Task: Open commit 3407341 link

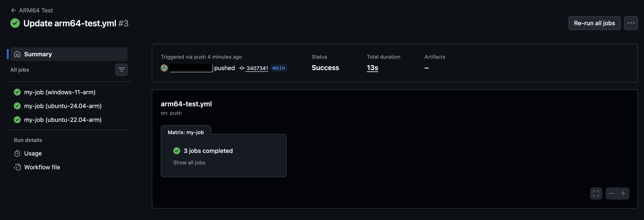Action: click(257, 68)
